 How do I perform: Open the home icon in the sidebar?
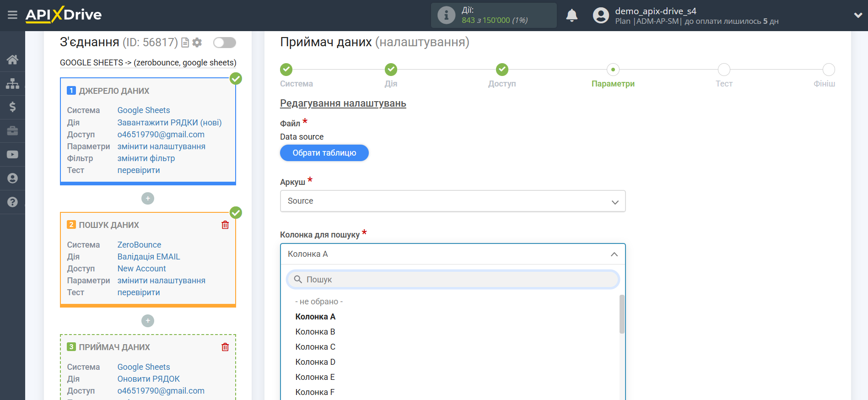[12, 59]
